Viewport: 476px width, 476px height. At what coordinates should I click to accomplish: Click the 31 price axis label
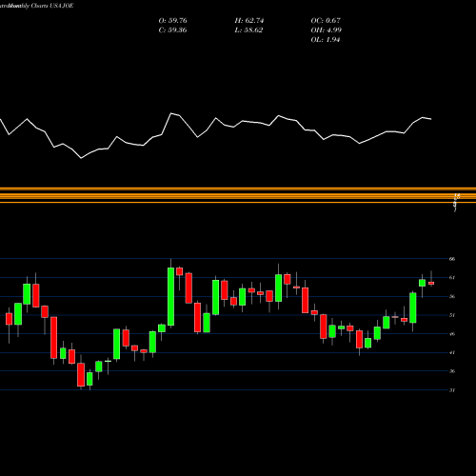click(452, 390)
